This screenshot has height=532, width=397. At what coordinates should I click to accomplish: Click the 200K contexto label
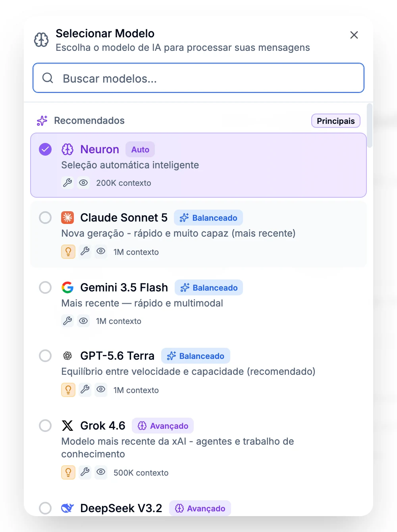point(123,183)
